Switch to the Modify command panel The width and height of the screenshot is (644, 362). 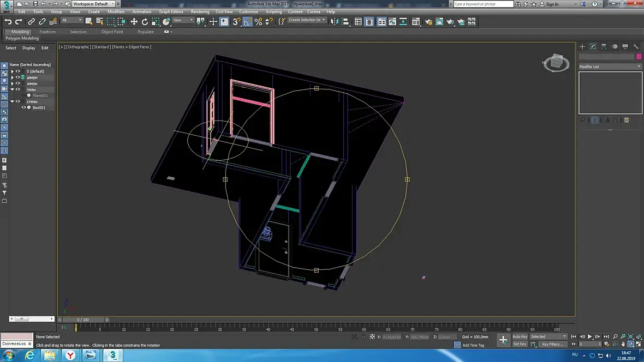click(593, 47)
